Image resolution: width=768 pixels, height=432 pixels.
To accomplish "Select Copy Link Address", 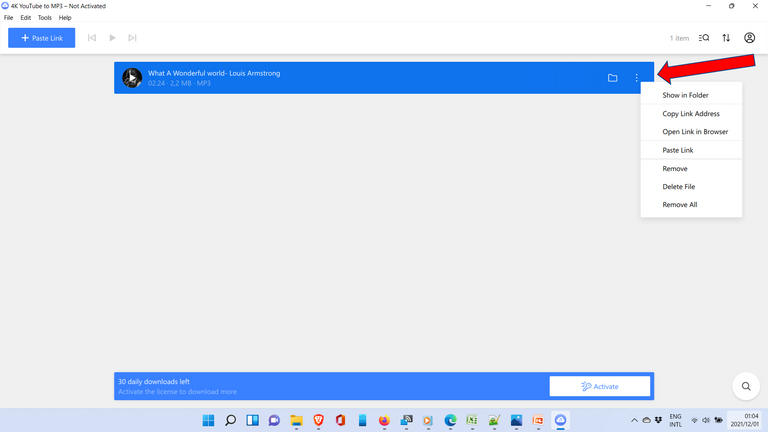I will (x=691, y=114).
